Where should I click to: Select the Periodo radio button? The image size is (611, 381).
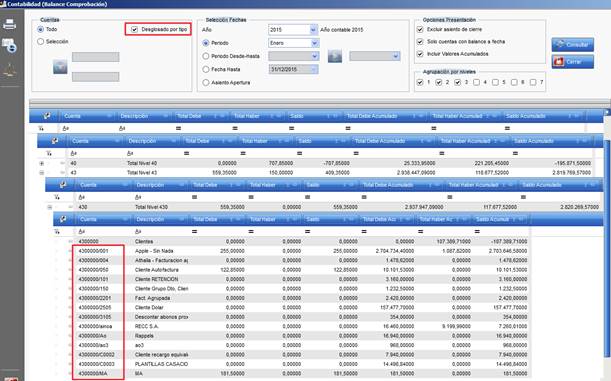coord(206,43)
